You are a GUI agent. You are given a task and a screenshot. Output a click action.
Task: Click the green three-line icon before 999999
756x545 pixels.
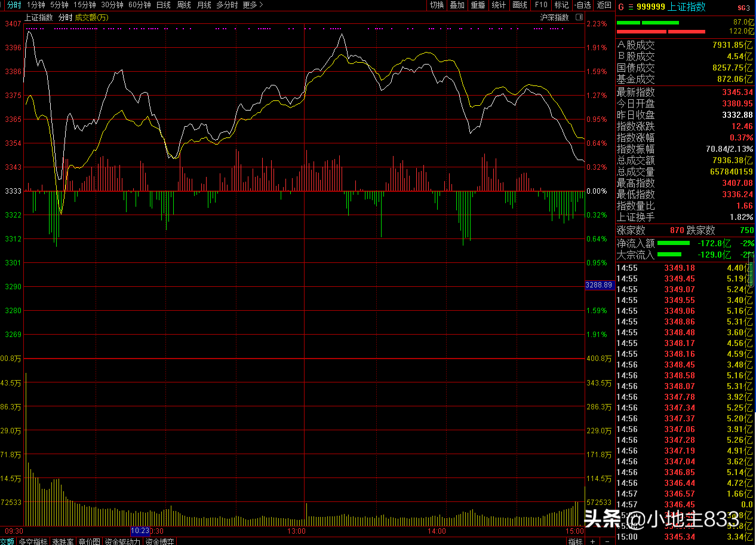[x=631, y=7]
